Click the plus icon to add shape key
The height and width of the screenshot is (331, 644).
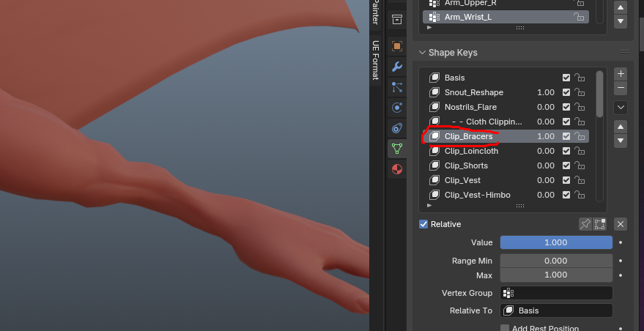pyautogui.click(x=621, y=74)
